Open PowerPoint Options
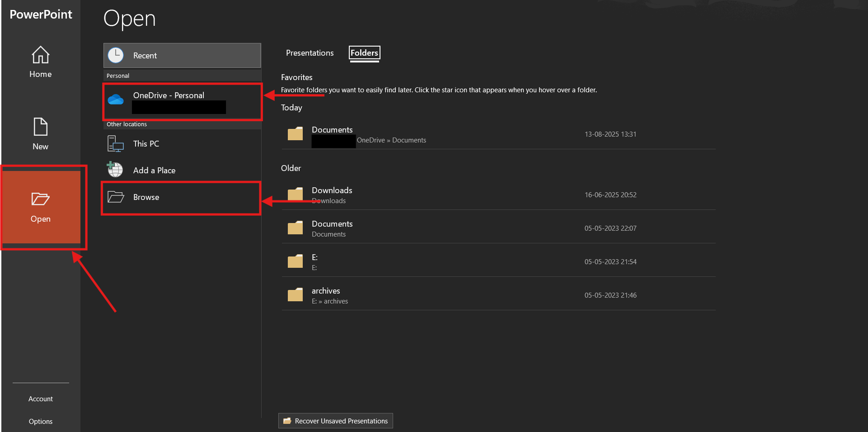 pyautogui.click(x=41, y=422)
